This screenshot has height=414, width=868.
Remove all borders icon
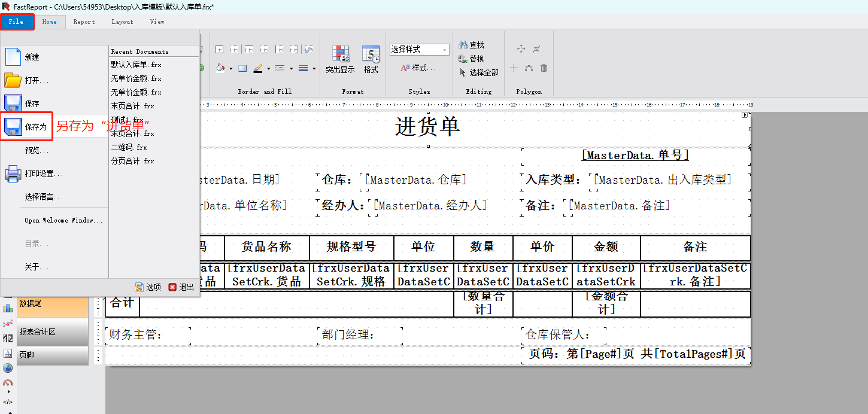click(x=234, y=49)
